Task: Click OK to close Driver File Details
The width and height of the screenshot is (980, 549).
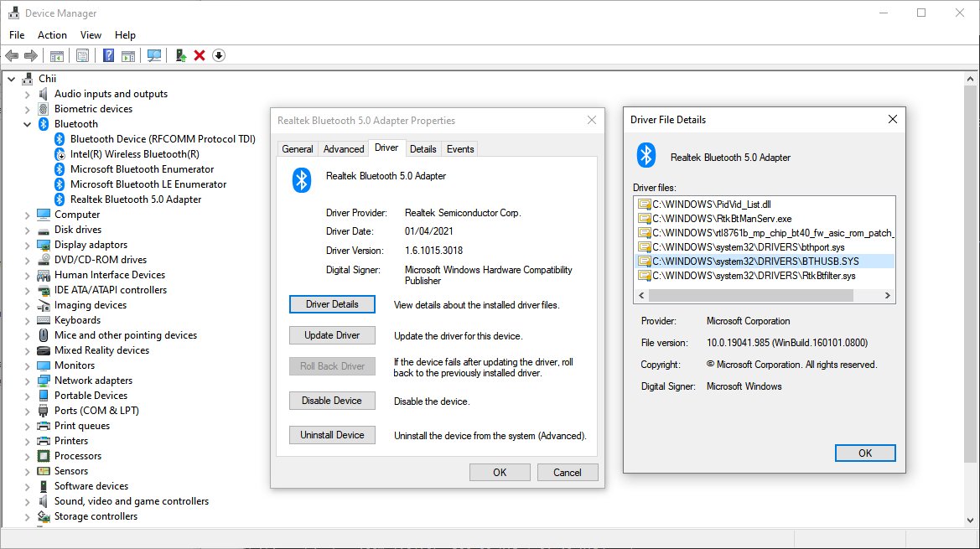Action: point(864,453)
